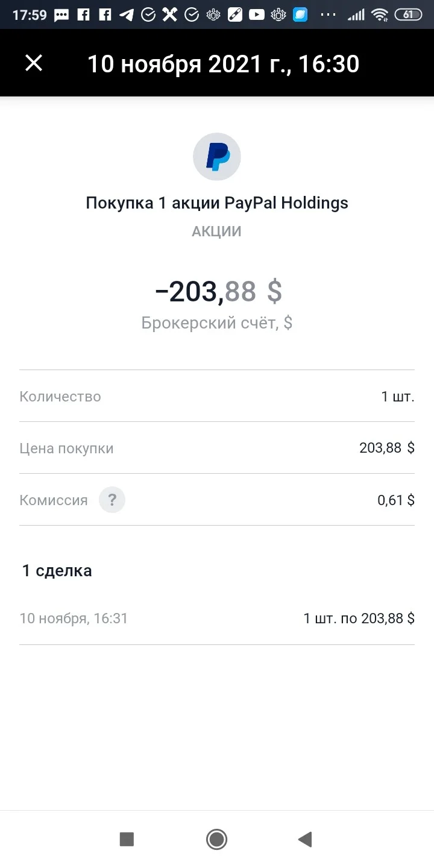Tap the three-dots overflow in status bar
The image size is (434, 868).
pos(328,15)
